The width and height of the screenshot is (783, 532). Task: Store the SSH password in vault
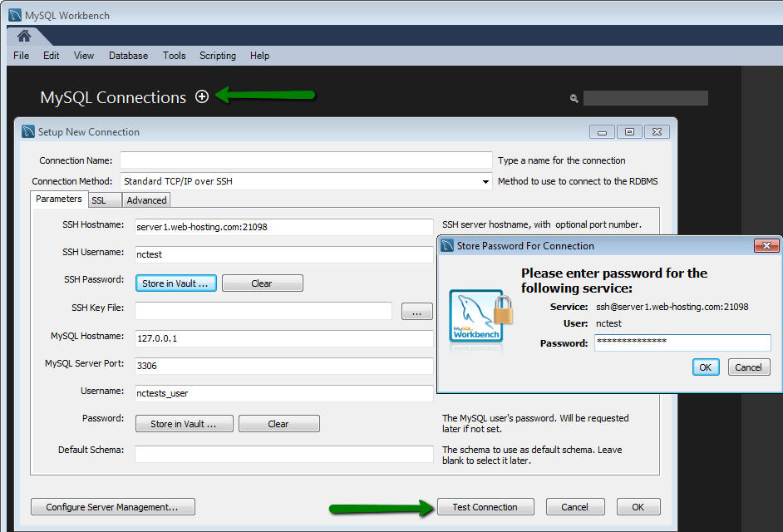point(175,283)
